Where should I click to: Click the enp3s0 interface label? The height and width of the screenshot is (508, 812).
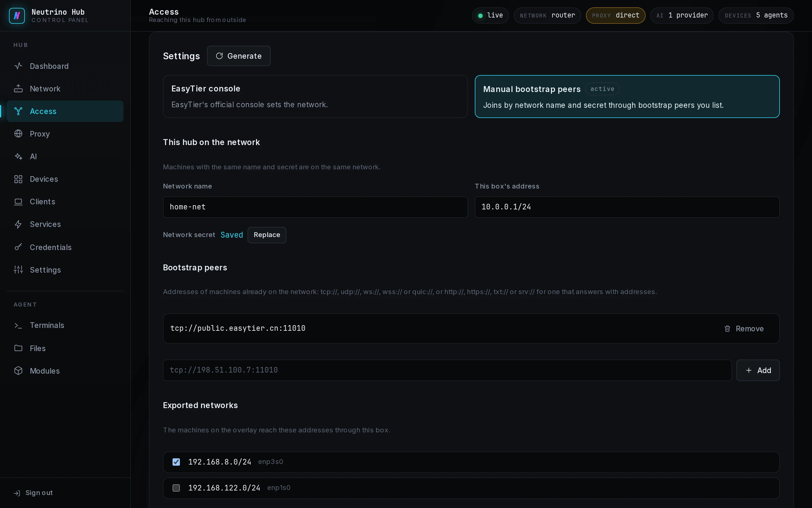[270, 462]
